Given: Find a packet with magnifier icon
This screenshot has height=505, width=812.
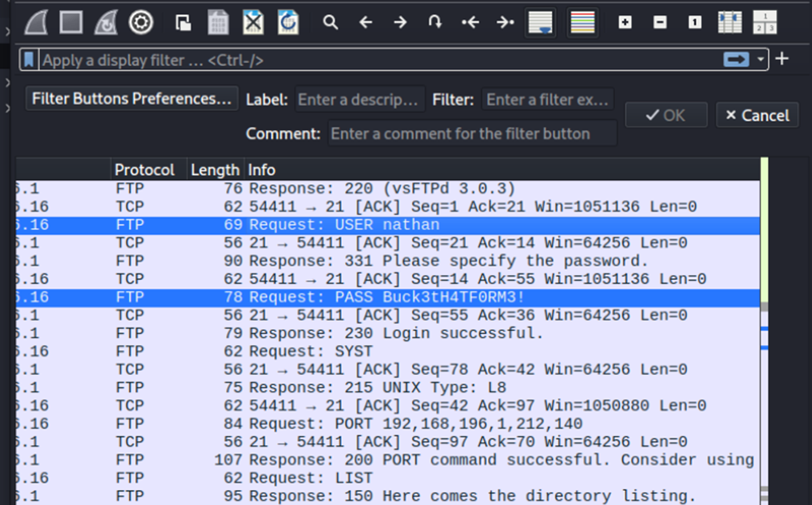Looking at the screenshot, I should click(330, 22).
